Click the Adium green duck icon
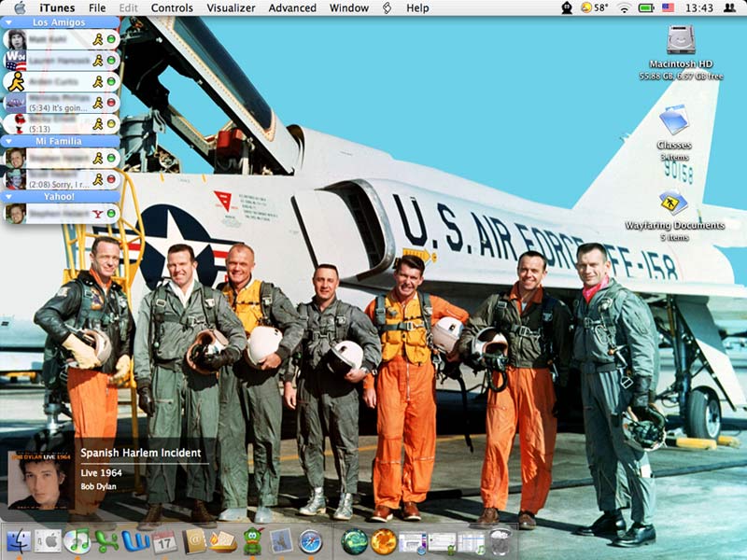Viewport: 747px width, 560px height. [252, 540]
